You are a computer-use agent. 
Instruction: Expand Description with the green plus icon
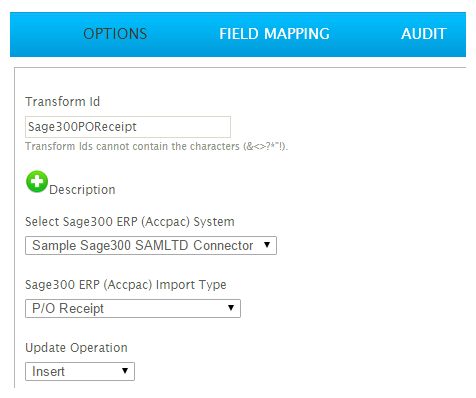[x=37, y=182]
